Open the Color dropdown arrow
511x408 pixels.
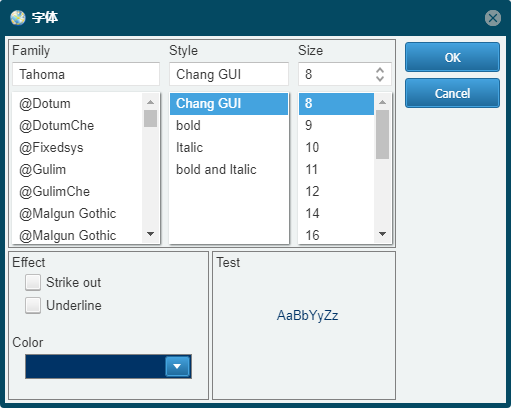click(x=177, y=366)
